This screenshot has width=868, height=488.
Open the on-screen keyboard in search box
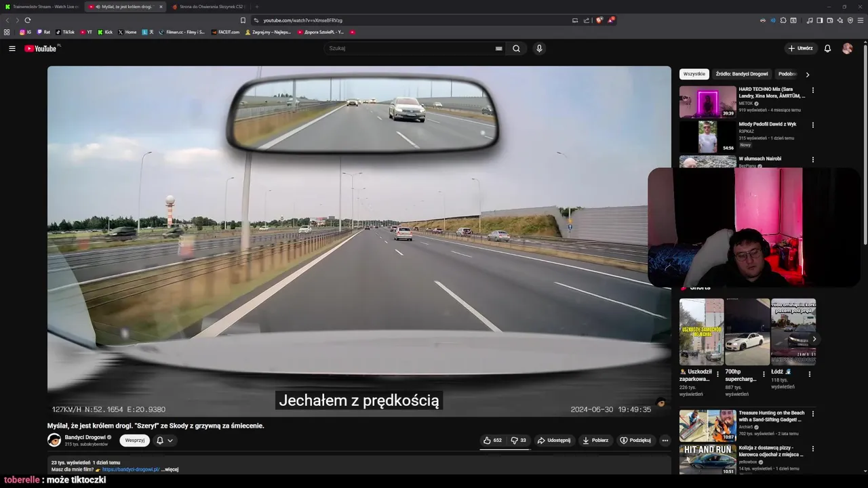pos(498,49)
